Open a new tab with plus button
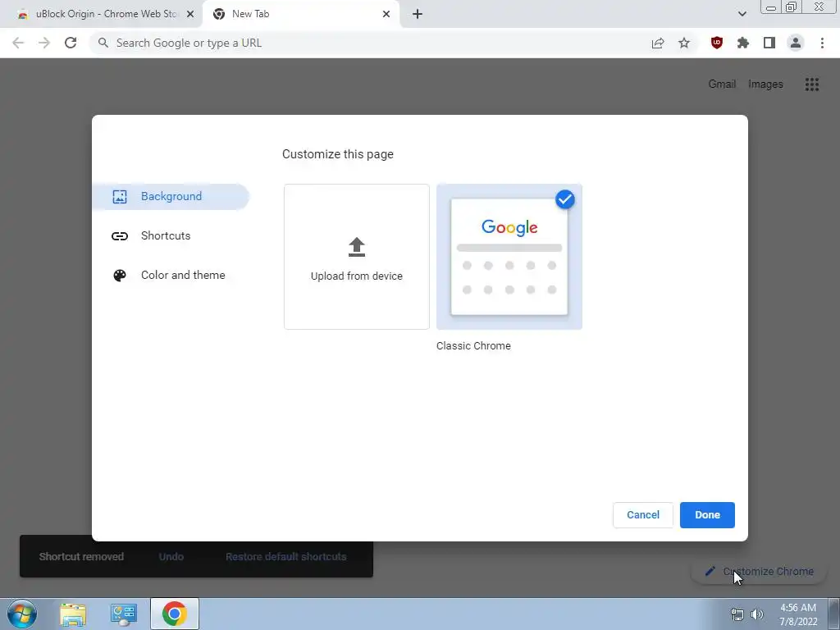This screenshot has width=840, height=630. (x=418, y=14)
